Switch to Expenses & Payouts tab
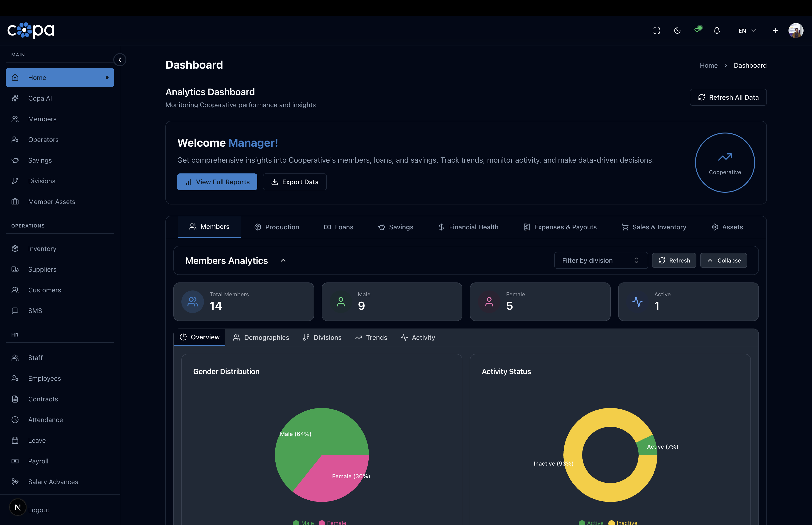The image size is (812, 525). click(x=560, y=227)
